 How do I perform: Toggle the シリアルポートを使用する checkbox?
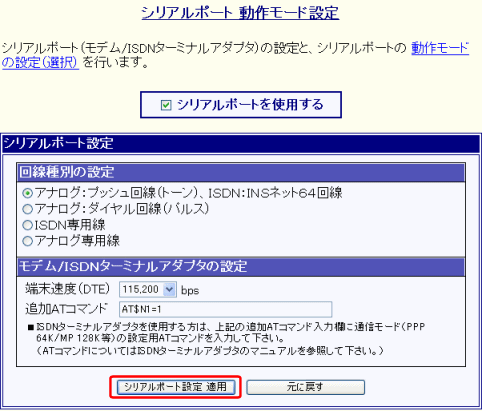166,105
